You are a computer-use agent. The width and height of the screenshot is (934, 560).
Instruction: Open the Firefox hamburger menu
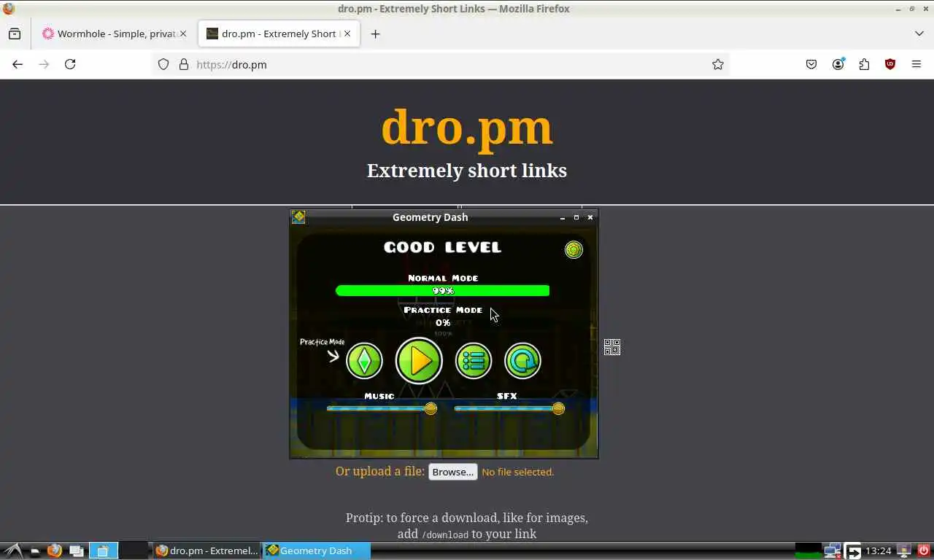pyautogui.click(x=916, y=64)
